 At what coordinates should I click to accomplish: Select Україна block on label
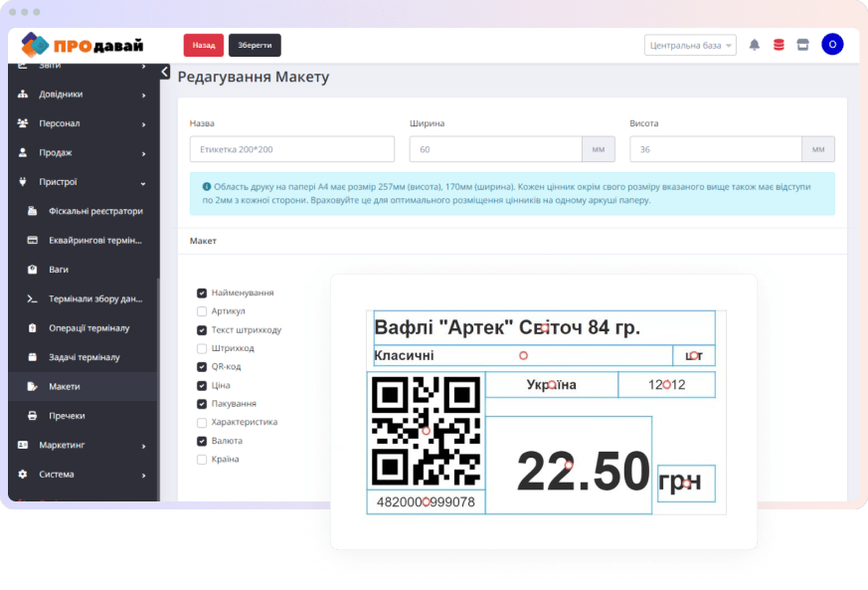552,384
